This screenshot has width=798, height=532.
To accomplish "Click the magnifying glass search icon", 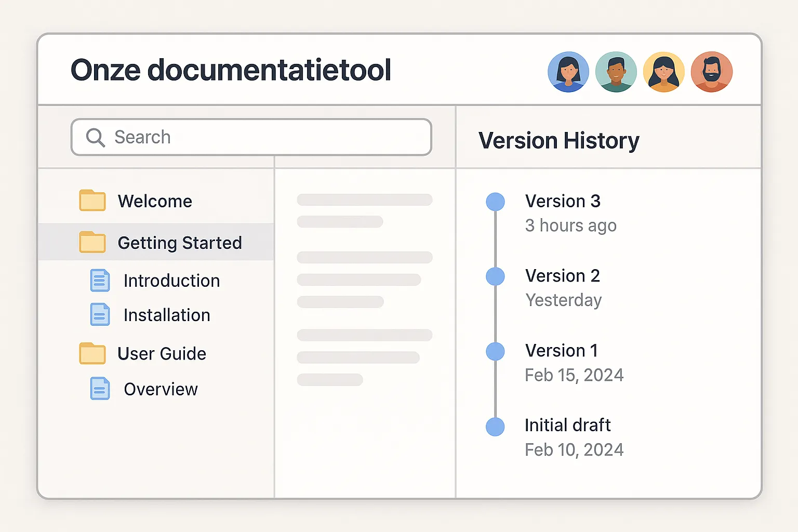I will click(96, 138).
